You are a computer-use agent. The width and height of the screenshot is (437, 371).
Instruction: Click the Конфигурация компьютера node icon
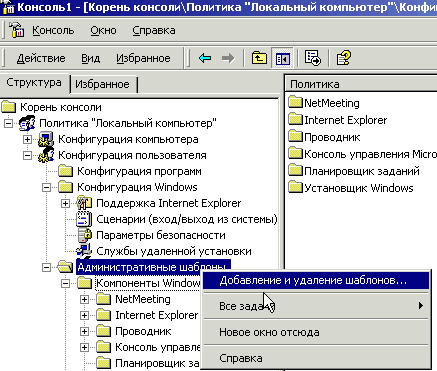[x=46, y=139]
